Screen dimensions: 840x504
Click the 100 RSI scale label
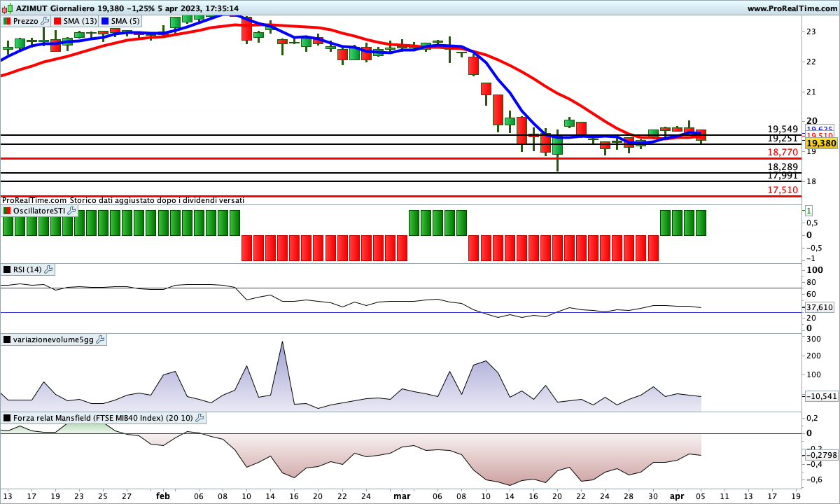tap(814, 270)
